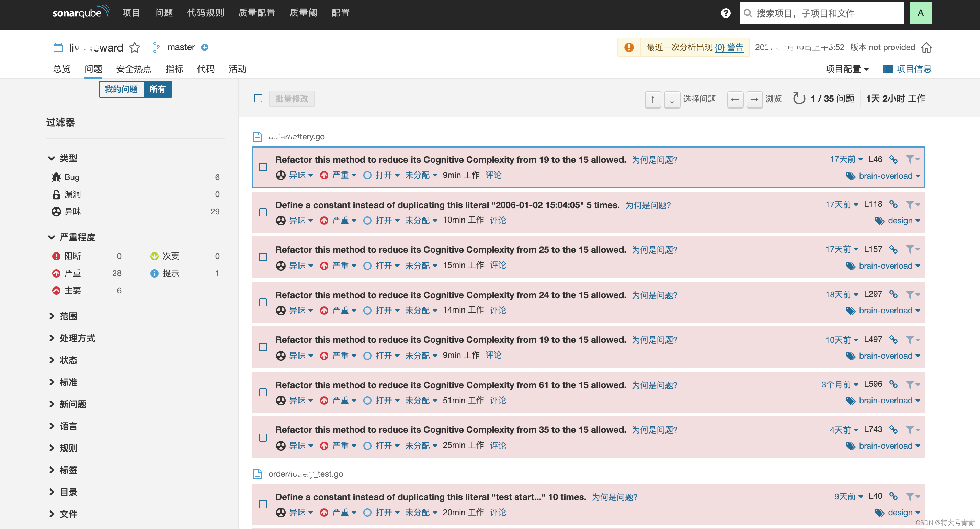Collapse the 严重程度 filter section
This screenshot has width=980, height=529.
click(x=72, y=237)
